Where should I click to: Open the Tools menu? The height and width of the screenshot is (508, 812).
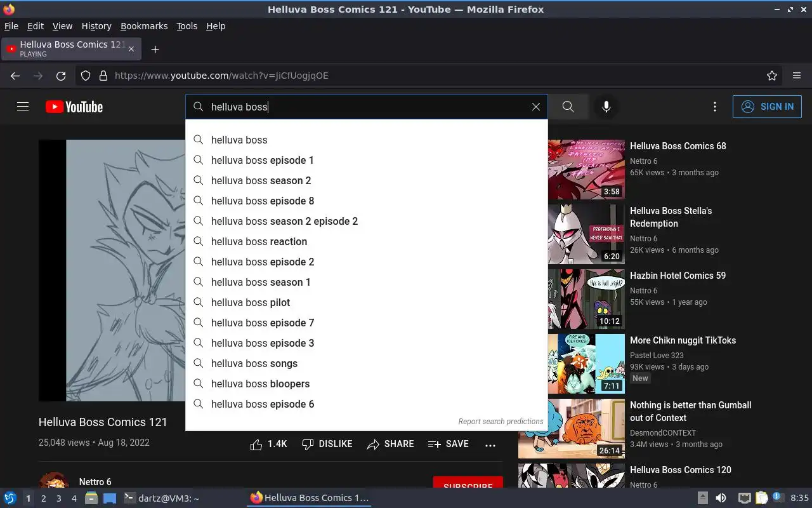pos(187,26)
